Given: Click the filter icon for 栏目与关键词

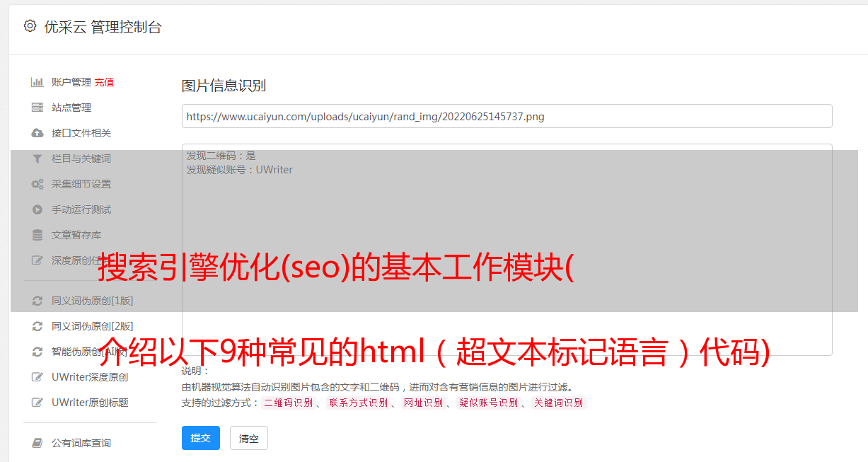Looking at the screenshot, I should click(37, 158).
